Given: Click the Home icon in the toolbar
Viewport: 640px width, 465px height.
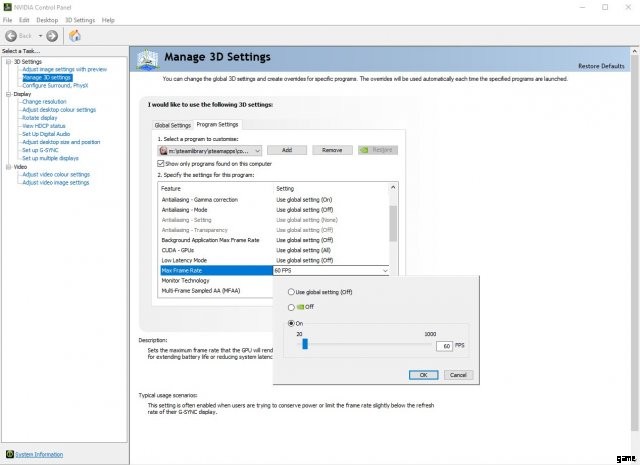Looking at the screenshot, I should tap(74, 35).
